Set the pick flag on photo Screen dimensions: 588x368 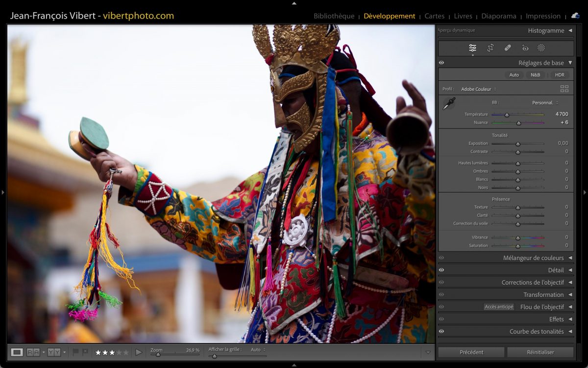coord(75,352)
